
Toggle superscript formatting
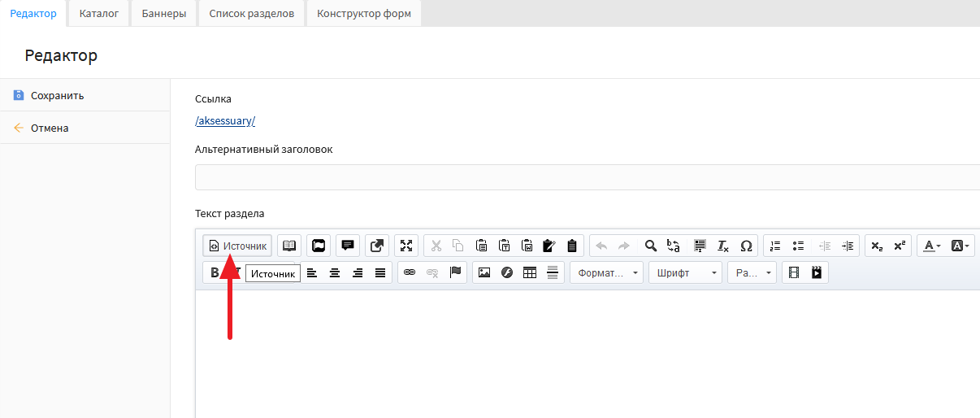click(899, 246)
